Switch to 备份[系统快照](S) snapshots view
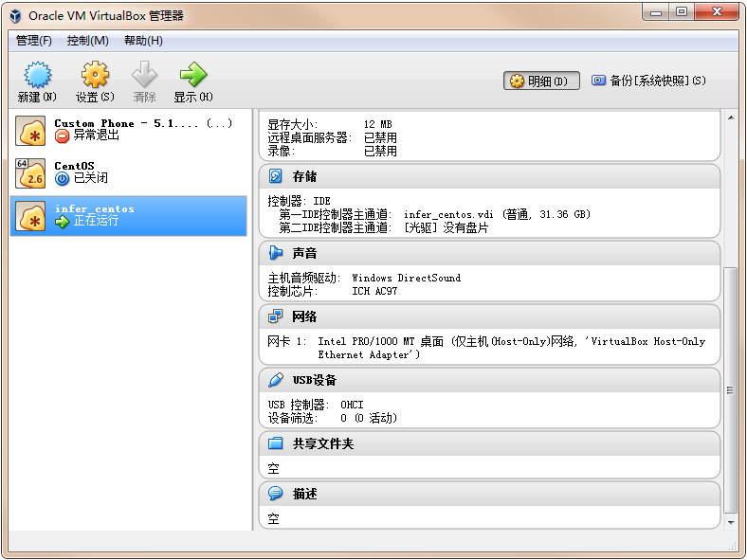The height and width of the screenshot is (560, 747). tap(648, 81)
